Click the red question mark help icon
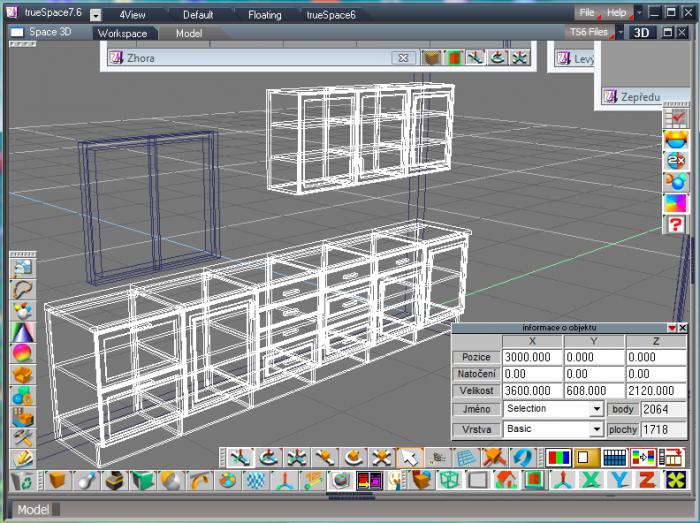700x523 pixels. pos(676,224)
